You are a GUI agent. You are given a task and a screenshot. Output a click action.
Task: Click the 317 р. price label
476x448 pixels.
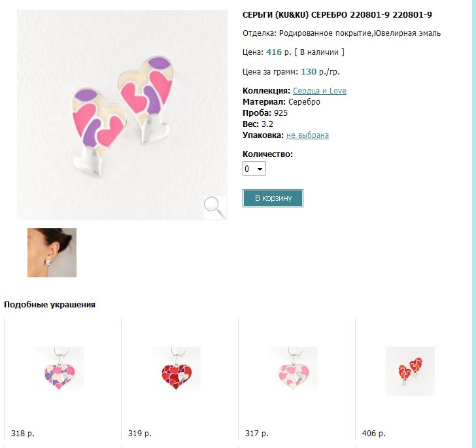tap(257, 434)
